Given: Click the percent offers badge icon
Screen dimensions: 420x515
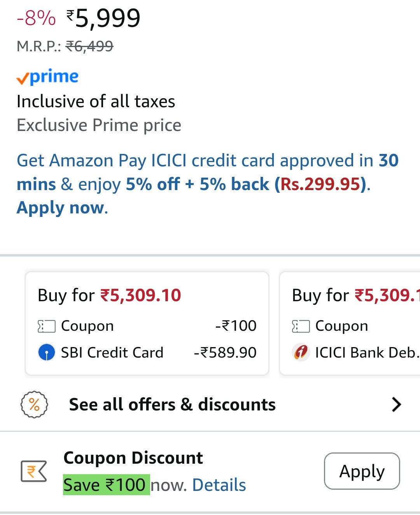Looking at the screenshot, I should click(34, 405).
